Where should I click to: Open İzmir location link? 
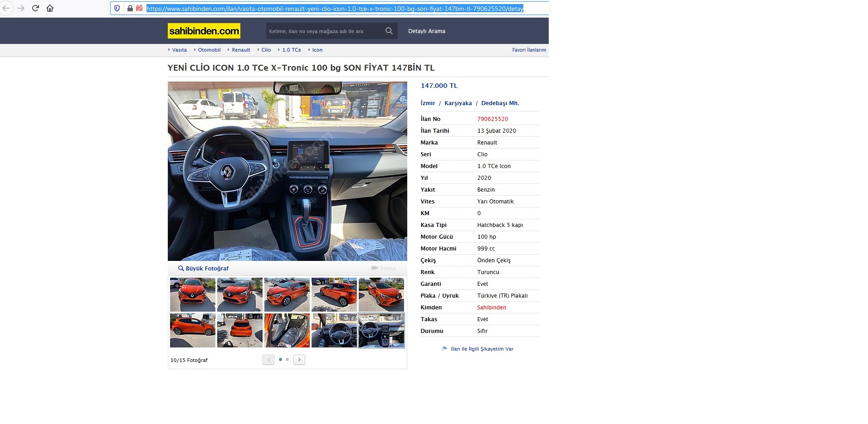(428, 103)
